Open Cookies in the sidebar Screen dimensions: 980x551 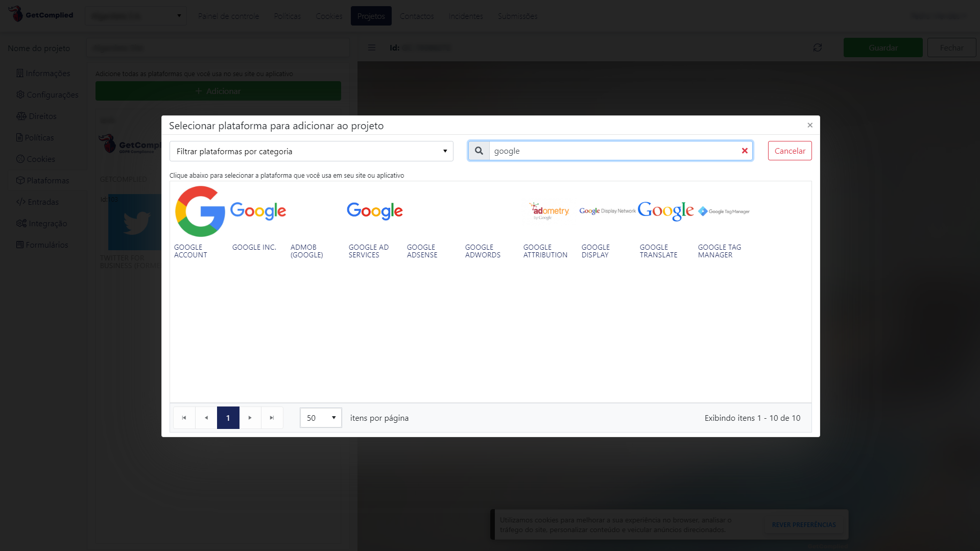(36, 159)
